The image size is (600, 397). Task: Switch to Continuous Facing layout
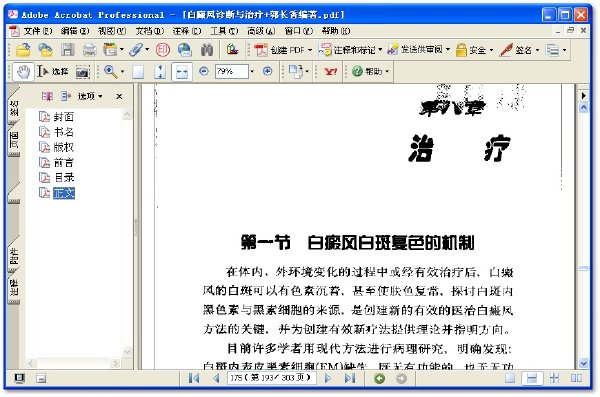click(x=554, y=378)
